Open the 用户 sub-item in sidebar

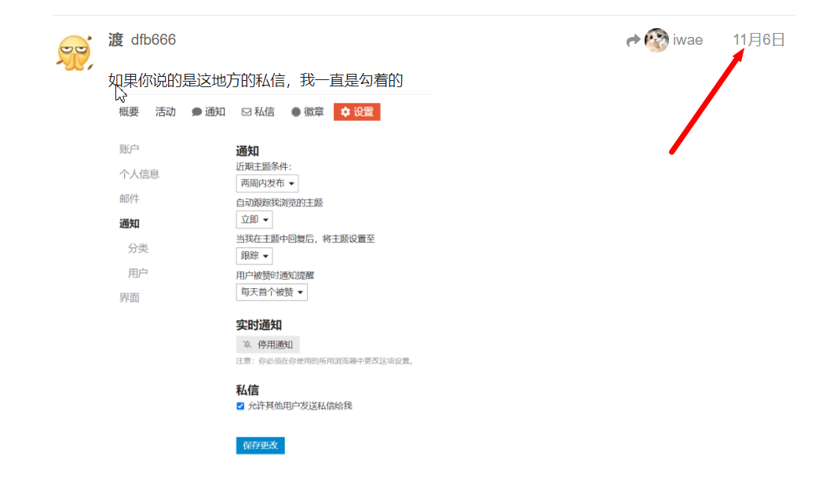point(138,273)
